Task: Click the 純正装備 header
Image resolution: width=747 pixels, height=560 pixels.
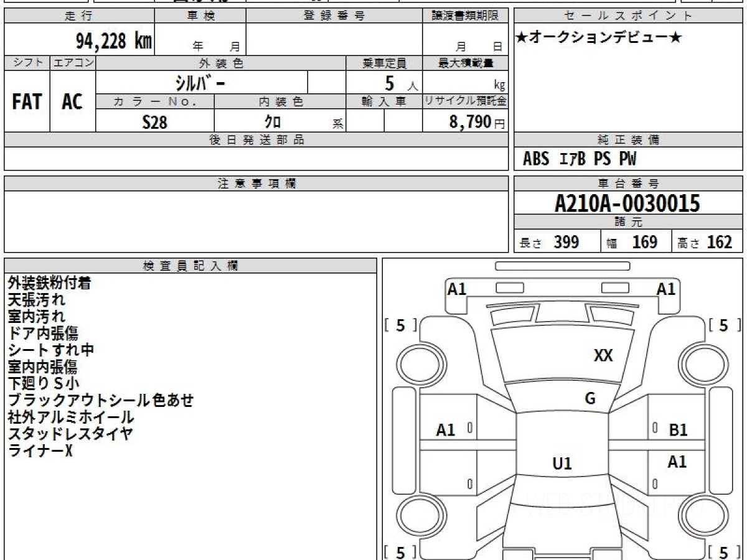Action: [x=629, y=140]
